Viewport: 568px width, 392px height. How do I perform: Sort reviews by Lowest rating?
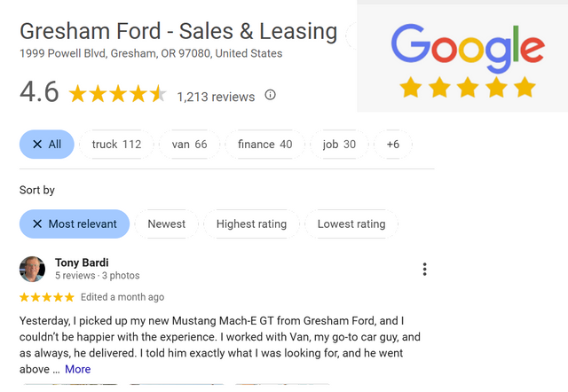pos(351,224)
